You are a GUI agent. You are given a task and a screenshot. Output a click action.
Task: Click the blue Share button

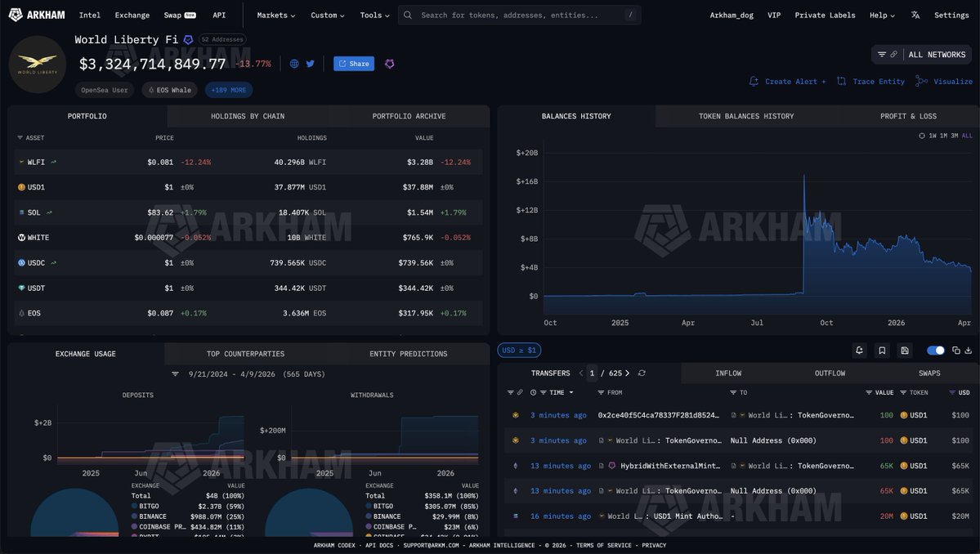354,64
